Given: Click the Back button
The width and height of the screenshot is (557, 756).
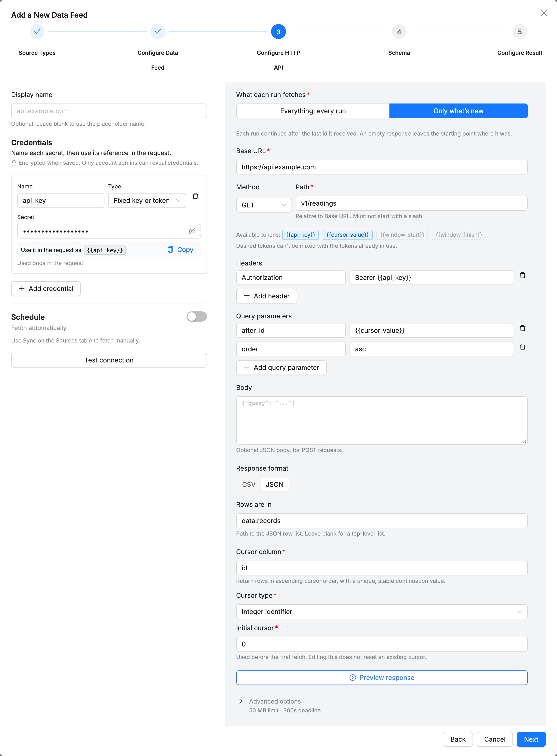Looking at the screenshot, I should tap(457, 739).
